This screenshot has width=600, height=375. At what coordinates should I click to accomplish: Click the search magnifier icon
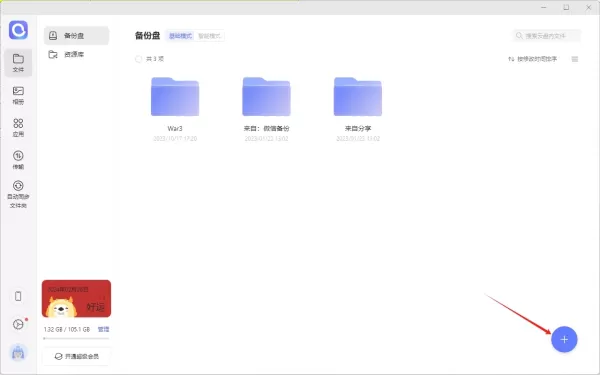point(519,36)
